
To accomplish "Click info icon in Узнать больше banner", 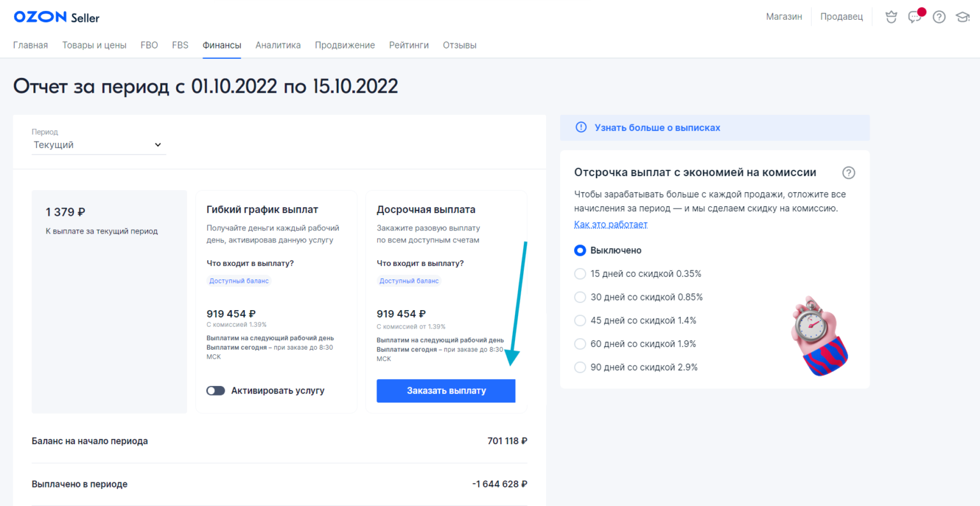I will [581, 128].
